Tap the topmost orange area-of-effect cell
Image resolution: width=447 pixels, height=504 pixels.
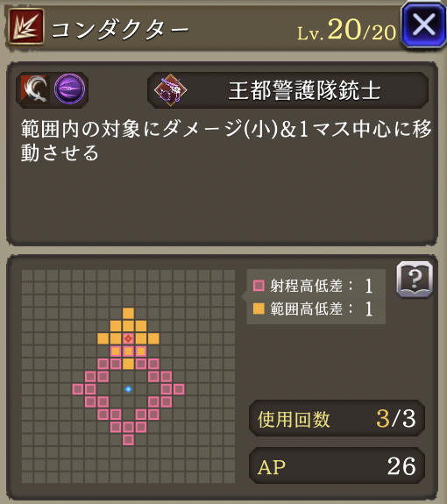tap(128, 313)
